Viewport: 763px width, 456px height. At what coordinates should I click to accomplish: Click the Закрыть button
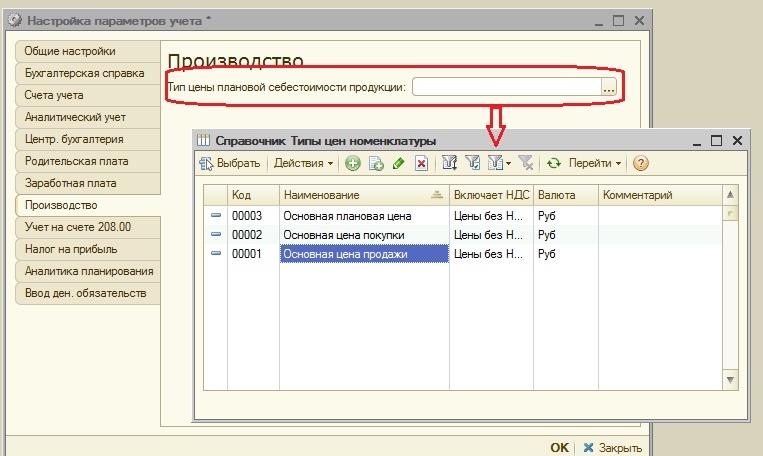613,448
